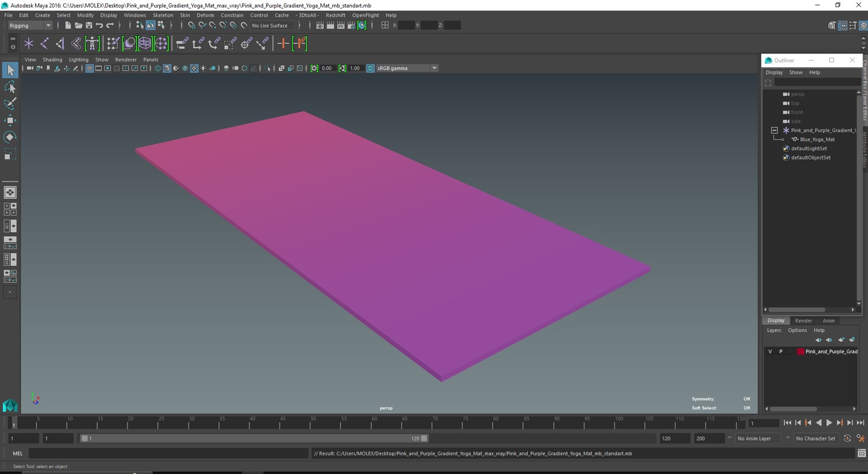868x474 pixels.
Task: Open the No Live Surface field
Action: coord(272,25)
